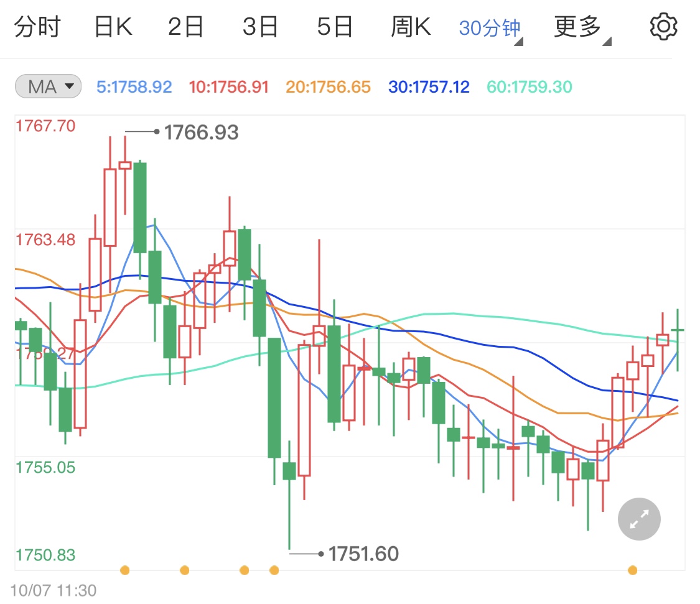The width and height of the screenshot is (700, 604).
Task: Select the 5日 tab
Action: pos(335,27)
